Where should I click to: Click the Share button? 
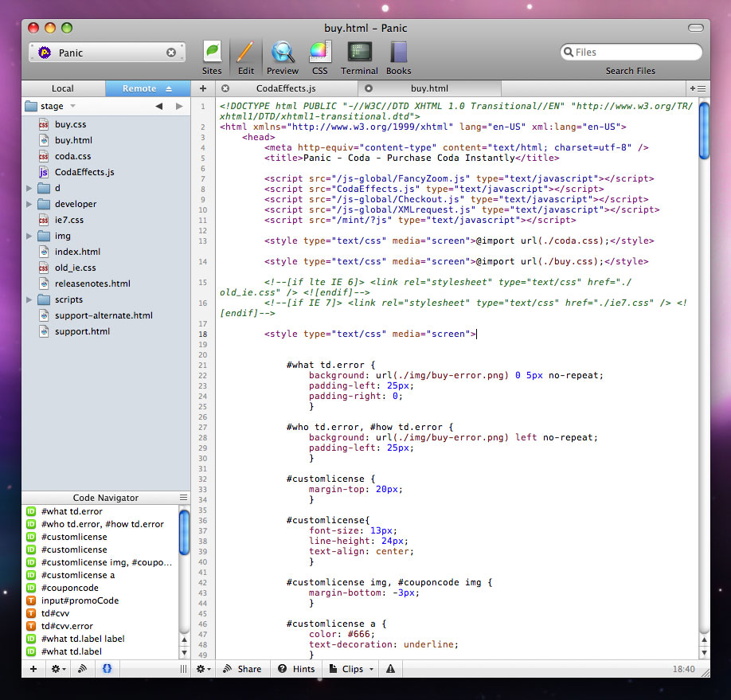coord(242,669)
